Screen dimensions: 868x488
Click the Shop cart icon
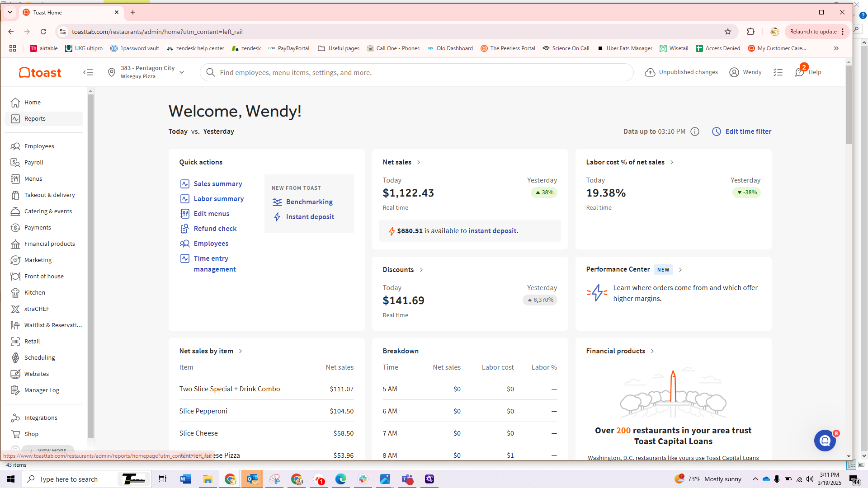[15, 434]
